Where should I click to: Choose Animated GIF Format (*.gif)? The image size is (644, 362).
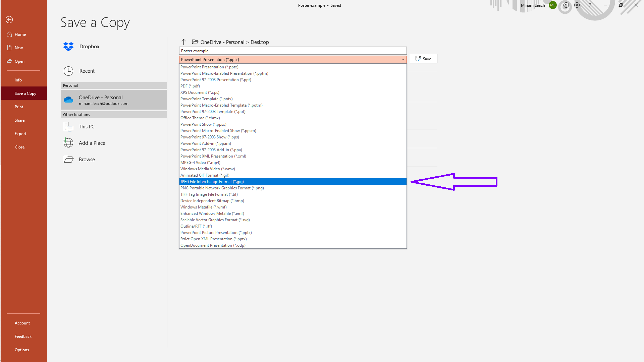click(x=293, y=175)
